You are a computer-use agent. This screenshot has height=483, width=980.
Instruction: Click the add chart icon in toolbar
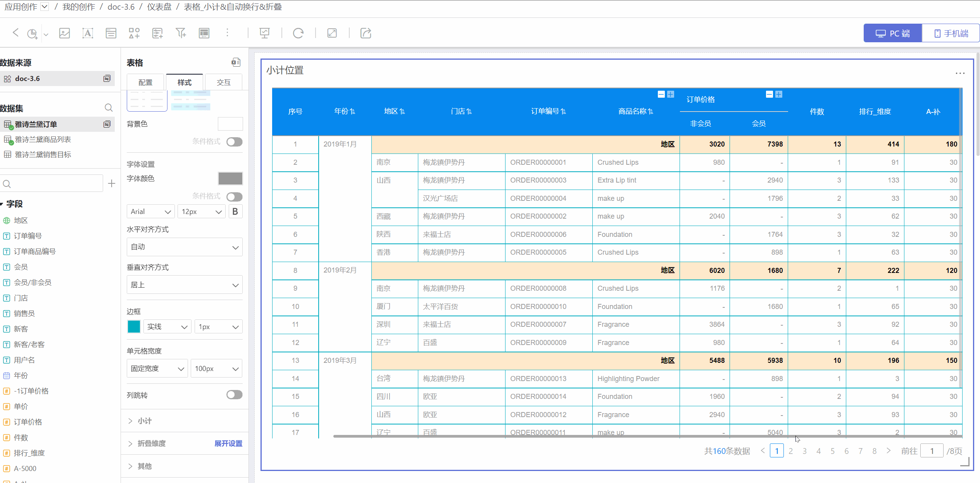coord(33,33)
